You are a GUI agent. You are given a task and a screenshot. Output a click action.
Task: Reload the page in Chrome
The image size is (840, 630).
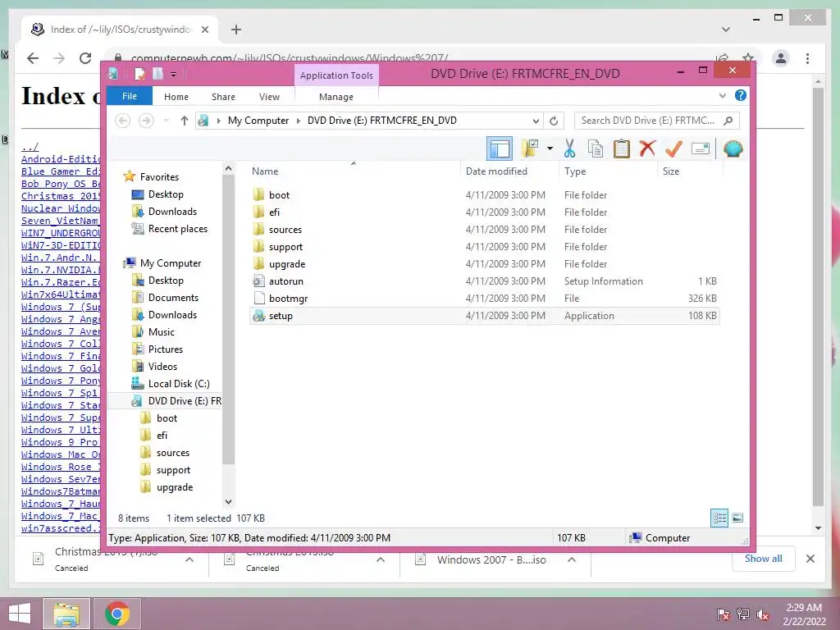(85, 58)
